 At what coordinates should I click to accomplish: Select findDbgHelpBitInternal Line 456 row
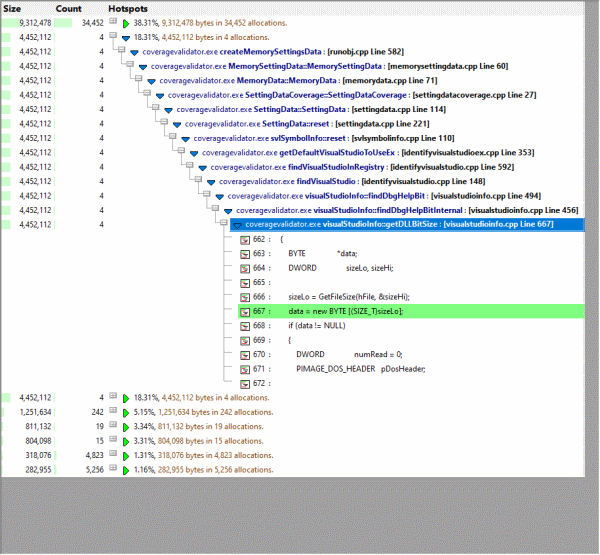tap(407, 211)
